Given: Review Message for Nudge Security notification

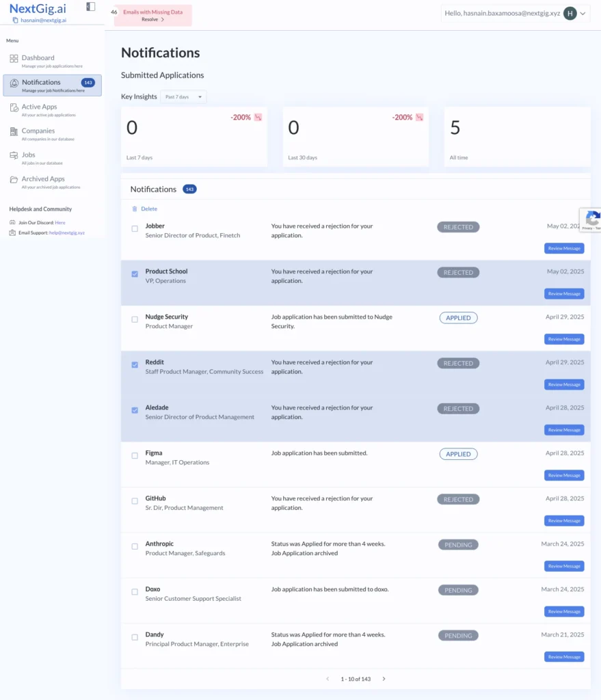Looking at the screenshot, I should (564, 339).
